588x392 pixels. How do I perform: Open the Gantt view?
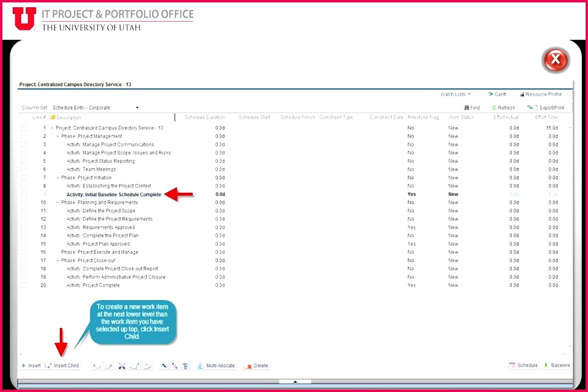pos(497,94)
